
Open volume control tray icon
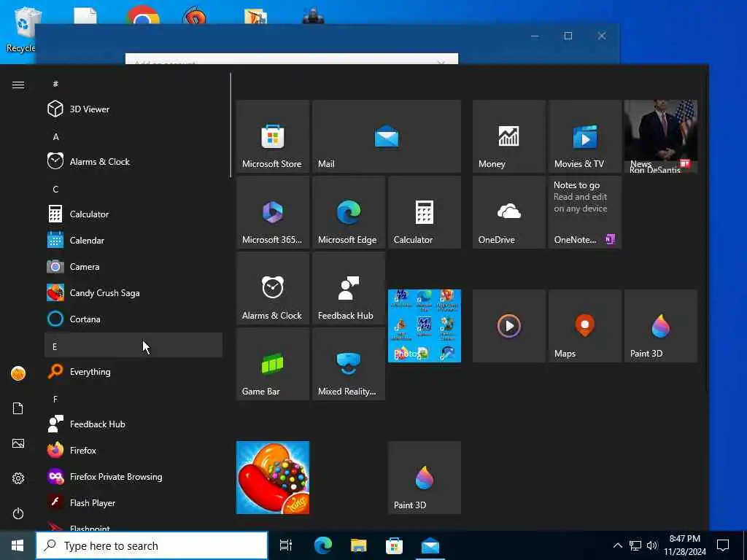[652, 545]
